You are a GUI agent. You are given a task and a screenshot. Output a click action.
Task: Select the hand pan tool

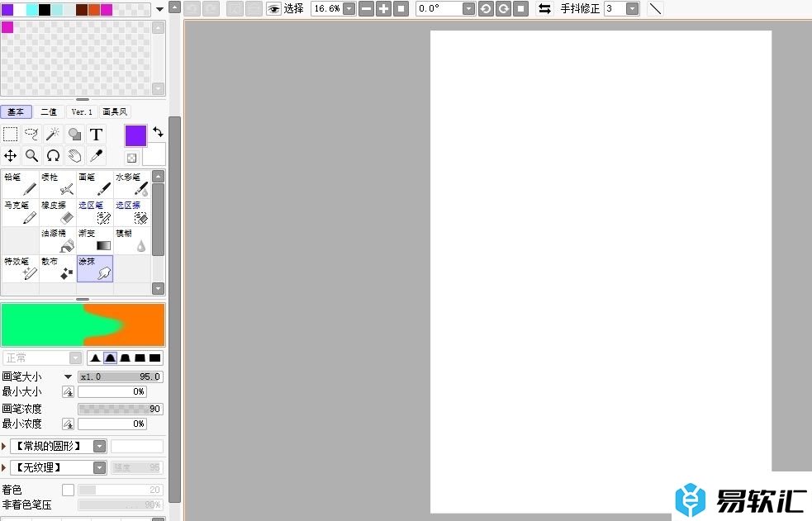click(x=74, y=156)
